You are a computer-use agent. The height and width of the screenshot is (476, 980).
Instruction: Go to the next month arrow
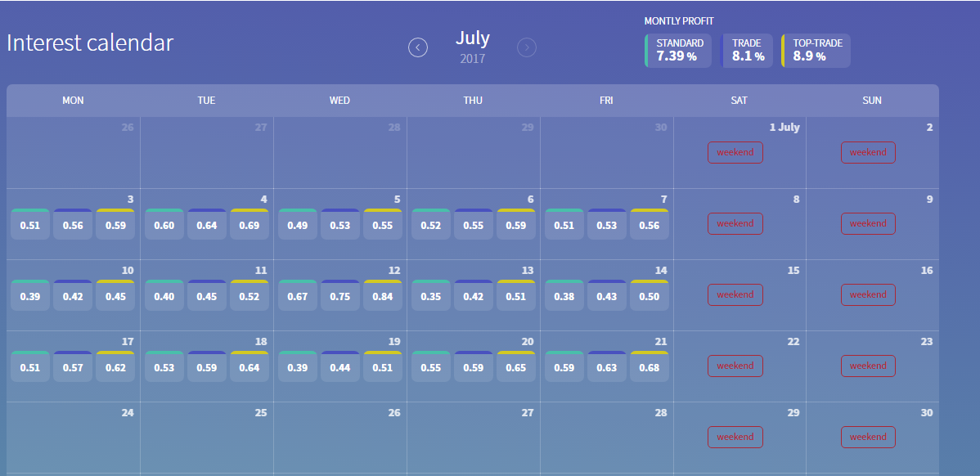tap(527, 47)
